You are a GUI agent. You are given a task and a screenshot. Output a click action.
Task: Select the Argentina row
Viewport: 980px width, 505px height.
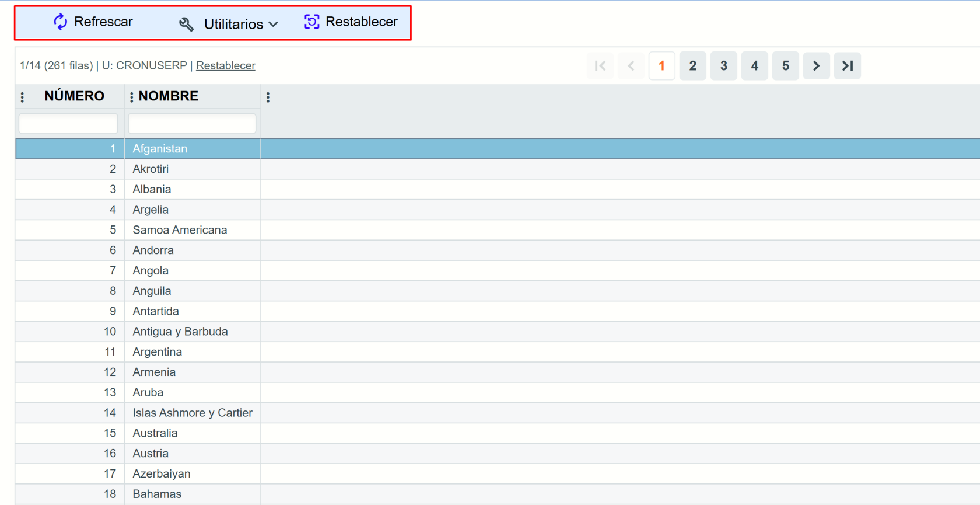click(x=498, y=351)
